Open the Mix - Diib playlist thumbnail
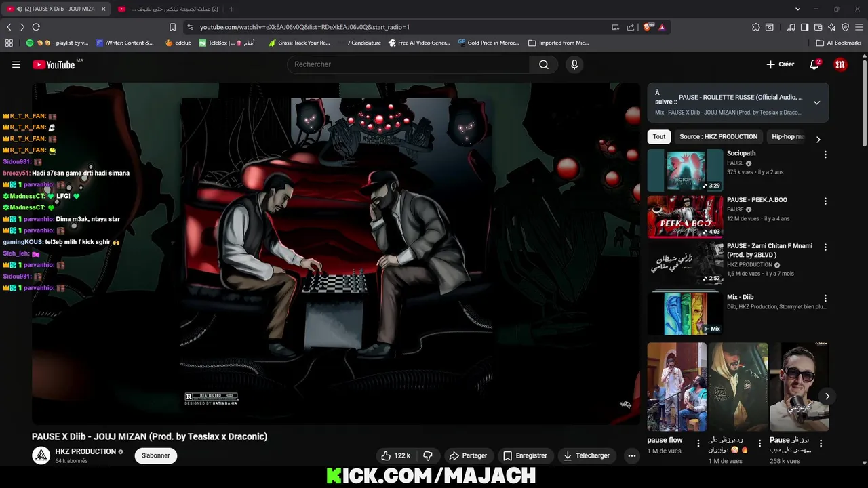The width and height of the screenshot is (868, 488). (685, 313)
